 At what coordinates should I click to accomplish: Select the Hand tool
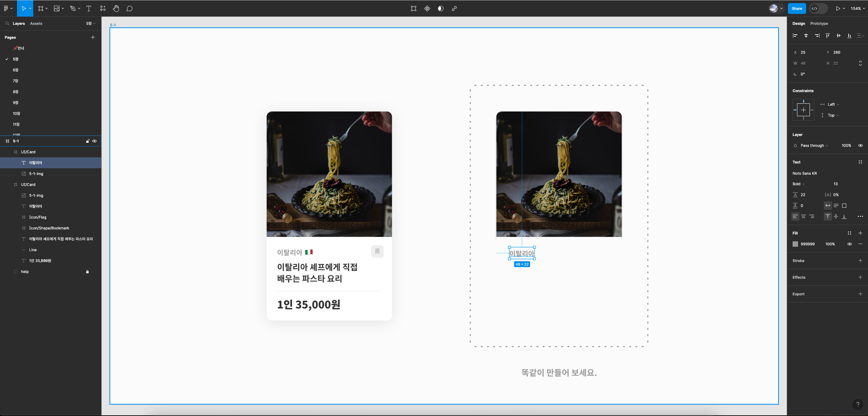pos(116,8)
